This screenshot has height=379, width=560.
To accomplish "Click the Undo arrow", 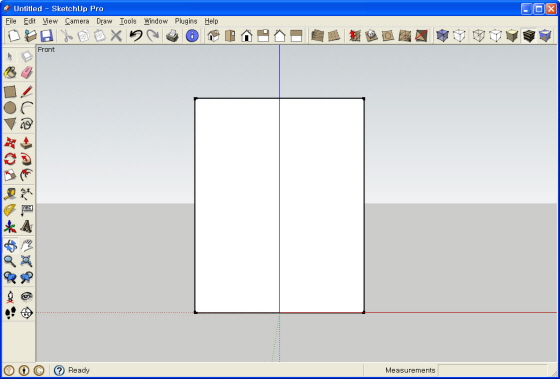I will tap(136, 36).
